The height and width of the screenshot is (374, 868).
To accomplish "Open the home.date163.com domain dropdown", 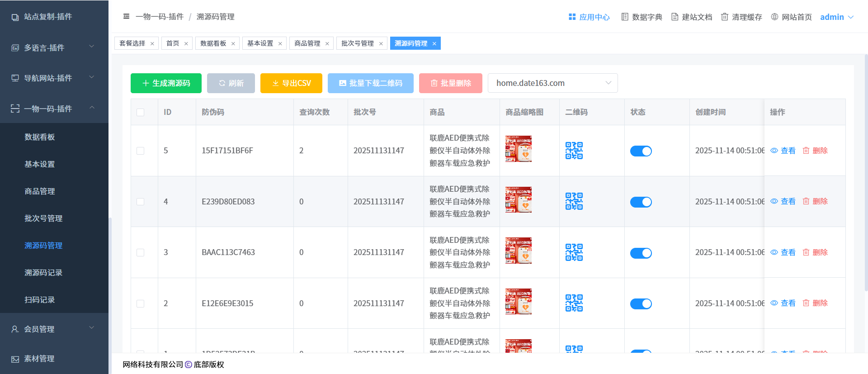I will [x=552, y=83].
